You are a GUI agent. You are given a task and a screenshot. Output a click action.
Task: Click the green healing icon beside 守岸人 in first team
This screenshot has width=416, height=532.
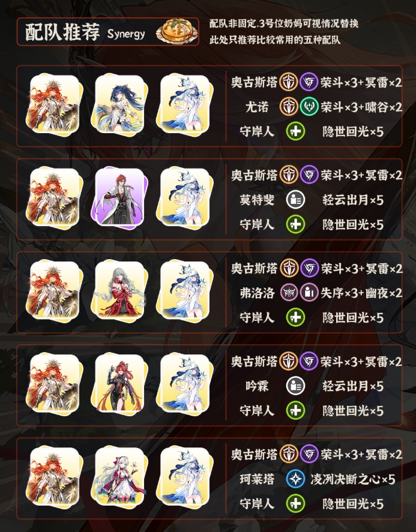295,131
